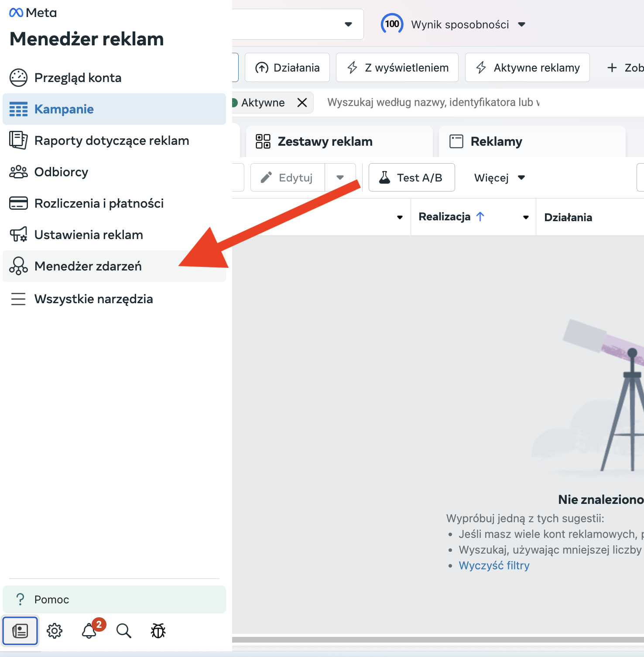Start a Test A/B
The width and height of the screenshot is (644, 657).
412,178
